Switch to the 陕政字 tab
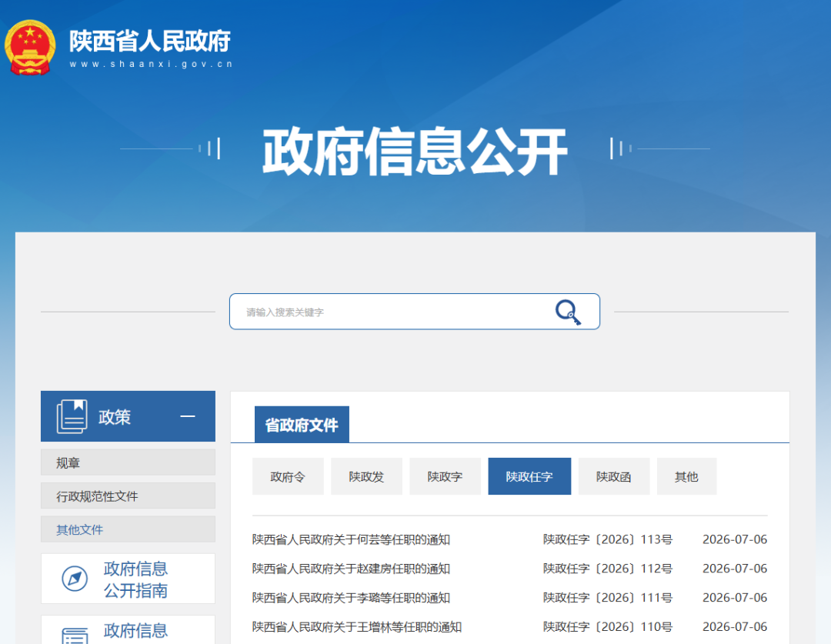 [445, 476]
